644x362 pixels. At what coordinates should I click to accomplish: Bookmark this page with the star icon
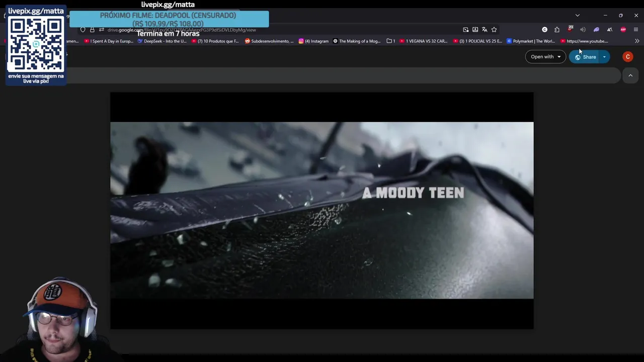(x=494, y=30)
